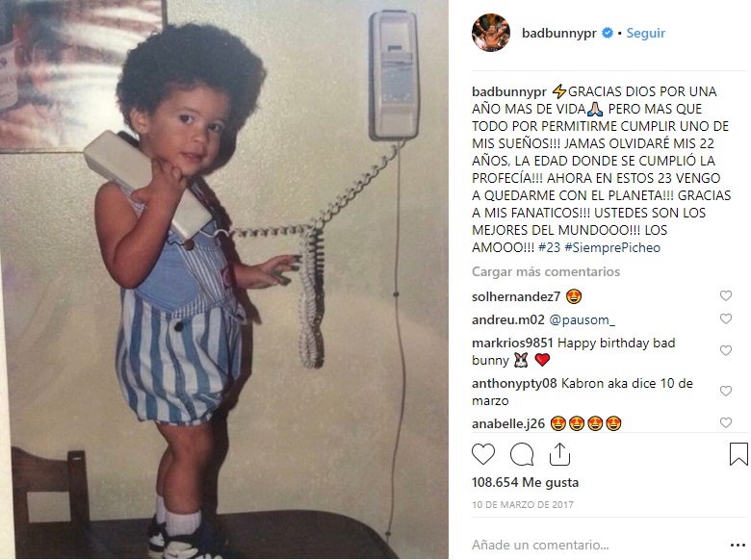Open the #23 hashtag link
Screen dimensions: 751x560
coord(549,247)
